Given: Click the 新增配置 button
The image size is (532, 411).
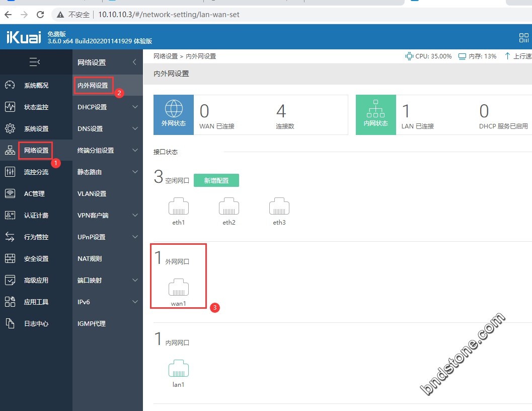Looking at the screenshot, I should click(x=216, y=180).
